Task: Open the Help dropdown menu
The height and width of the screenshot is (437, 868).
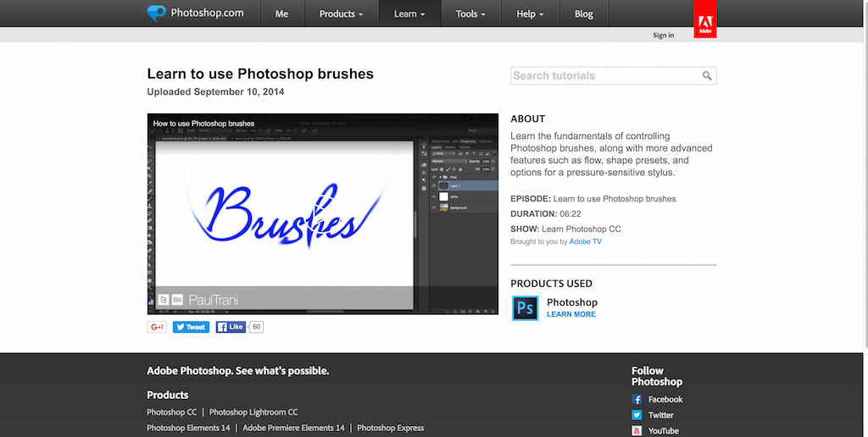Action: [x=531, y=14]
